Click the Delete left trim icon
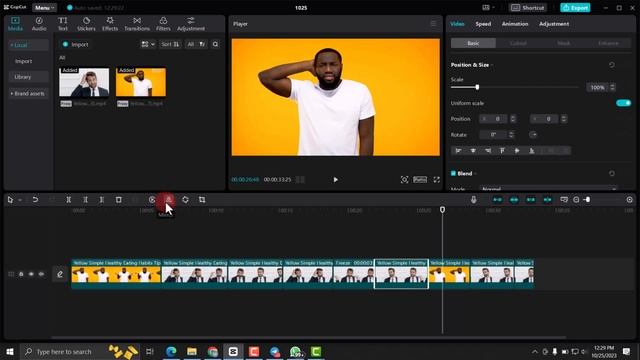Image resolution: width=640 pixels, height=360 pixels. click(x=85, y=200)
